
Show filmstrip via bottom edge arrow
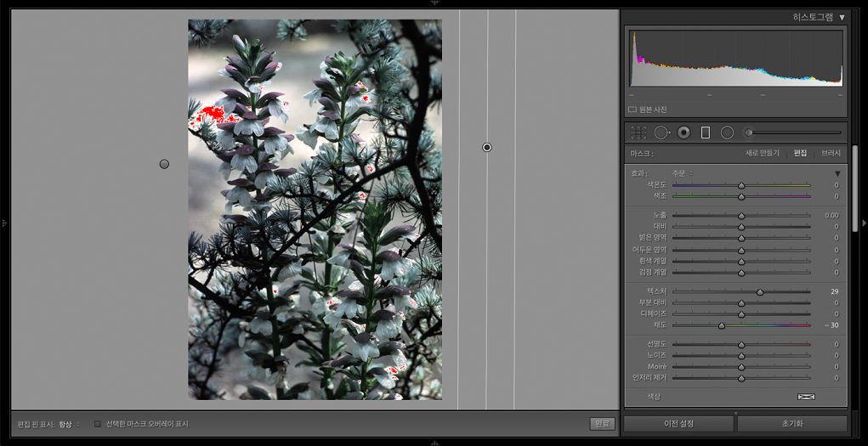(434, 443)
